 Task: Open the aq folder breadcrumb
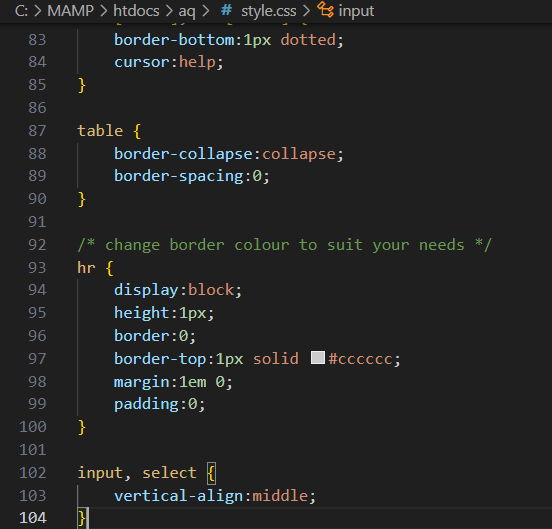click(187, 12)
